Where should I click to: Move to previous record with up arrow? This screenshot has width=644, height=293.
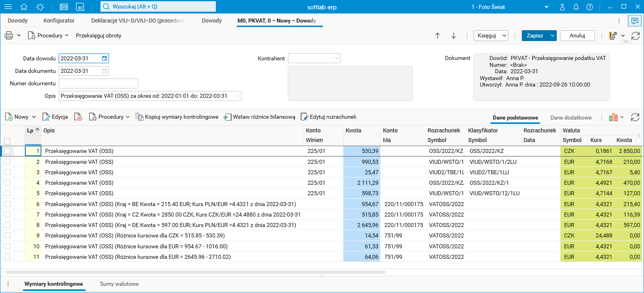(x=438, y=35)
